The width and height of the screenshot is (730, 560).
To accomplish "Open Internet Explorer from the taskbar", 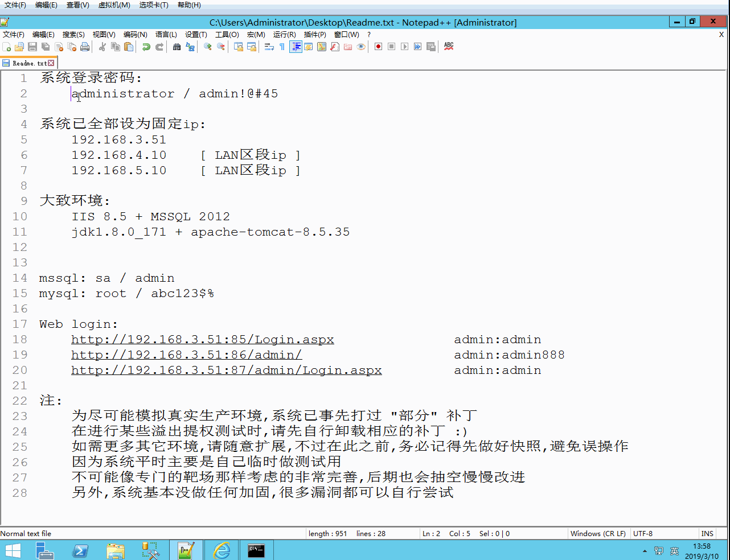I will point(222,550).
